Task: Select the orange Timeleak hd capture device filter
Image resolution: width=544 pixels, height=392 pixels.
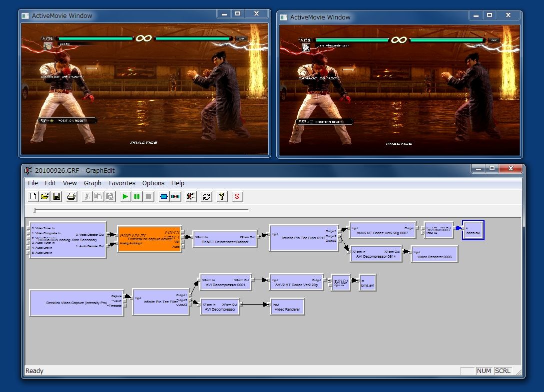Action: pos(149,239)
